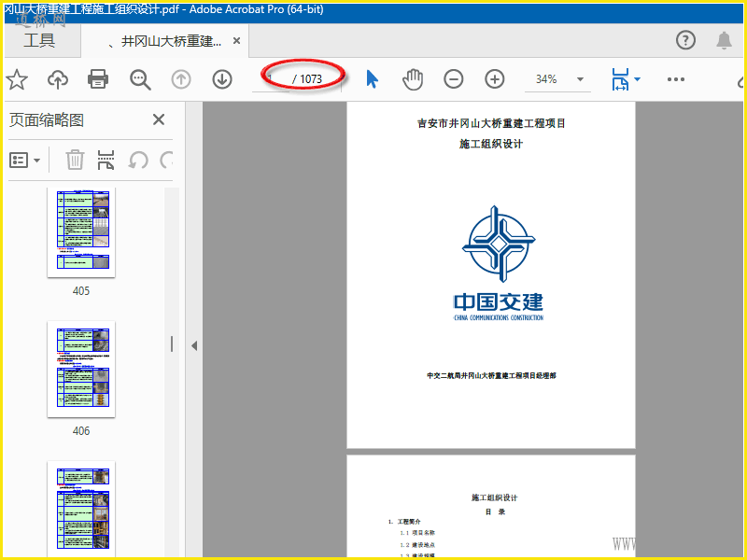Click the fit-width page display icon

[620, 79]
